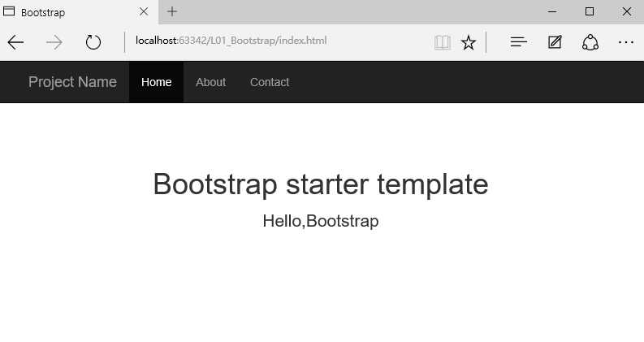Open the Contact nav link
644x342 pixels.
(x=270, y=82)
